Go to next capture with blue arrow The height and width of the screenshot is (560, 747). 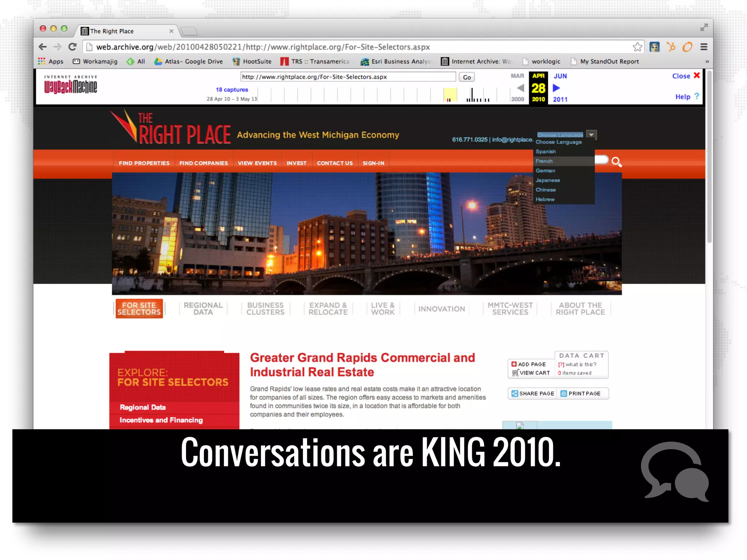[x=556, y=88]
